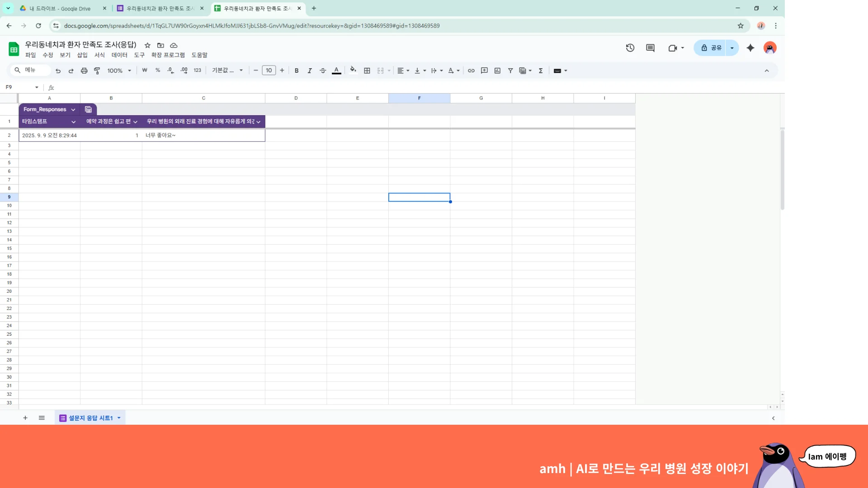
Task: Select the paint format tool
Action: click(x=97, y=70)
